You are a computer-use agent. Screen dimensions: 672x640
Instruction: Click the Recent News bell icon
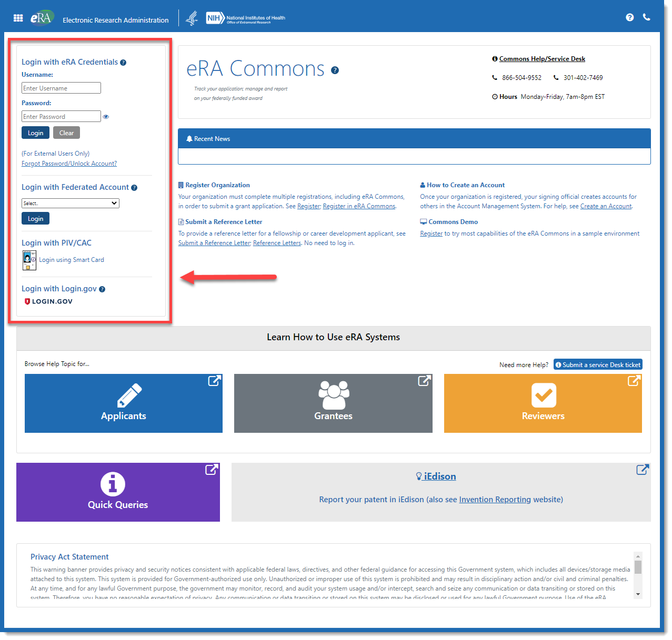[189, 139]
